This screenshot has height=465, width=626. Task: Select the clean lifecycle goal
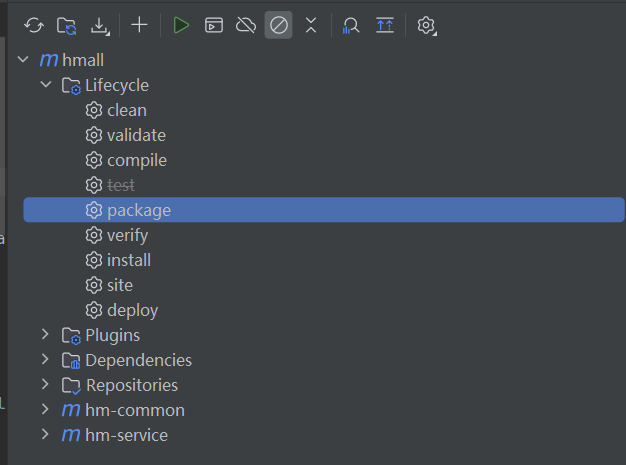coord(126,110)
